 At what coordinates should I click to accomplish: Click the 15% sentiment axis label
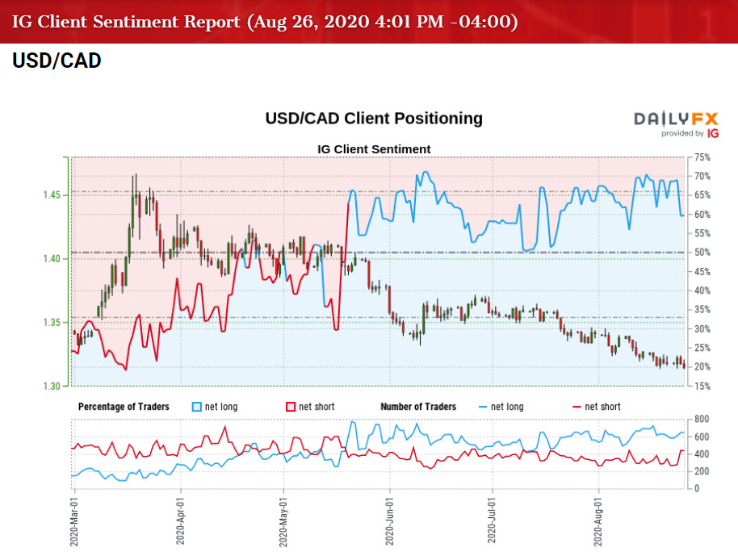click(702, 386)
